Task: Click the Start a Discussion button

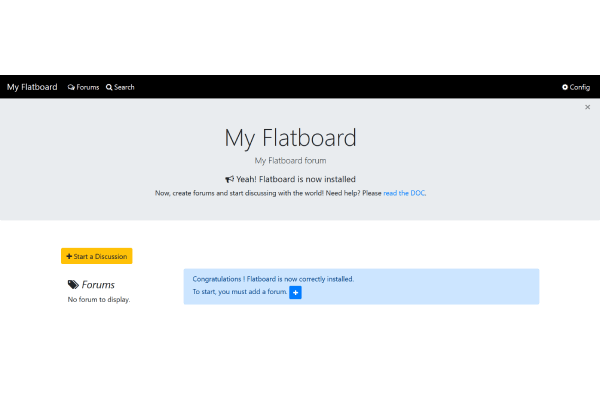Action: pos(97,256)
